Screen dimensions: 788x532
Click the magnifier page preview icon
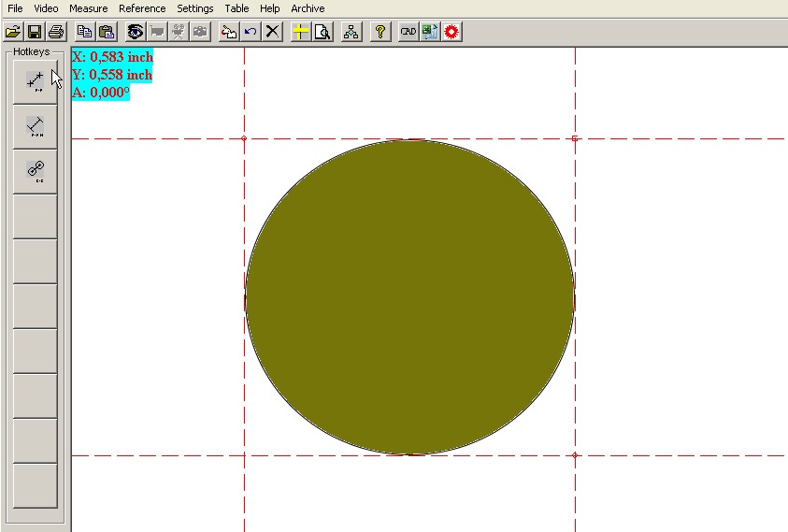click(x=322, y=32)
